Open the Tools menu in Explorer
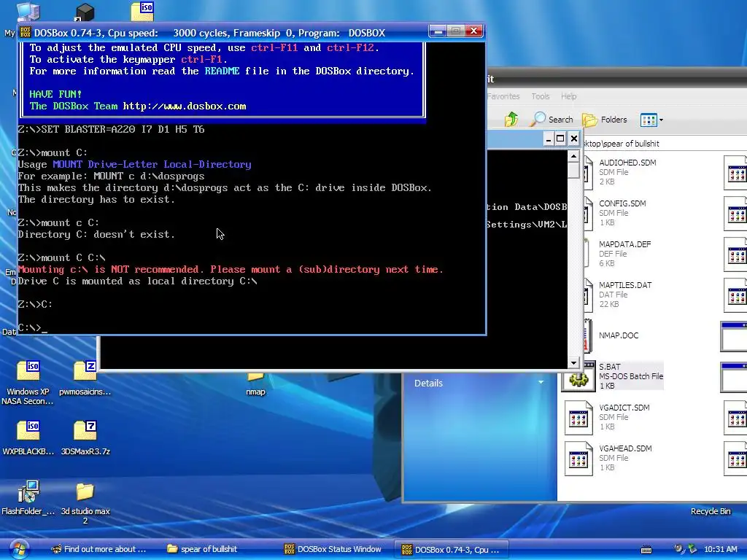Screen dimensions: 747x560 [541, 96]
